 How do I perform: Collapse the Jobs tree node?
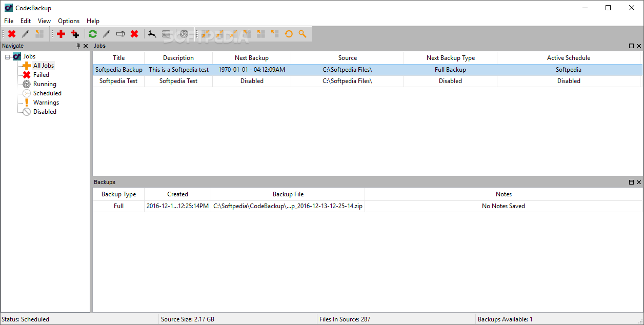point(8,57)
